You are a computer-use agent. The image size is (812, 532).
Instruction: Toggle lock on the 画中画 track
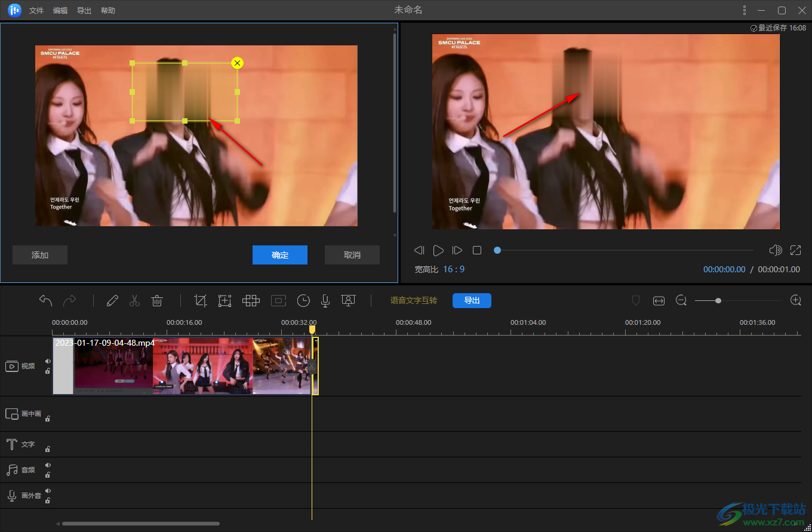click(48, 419)
